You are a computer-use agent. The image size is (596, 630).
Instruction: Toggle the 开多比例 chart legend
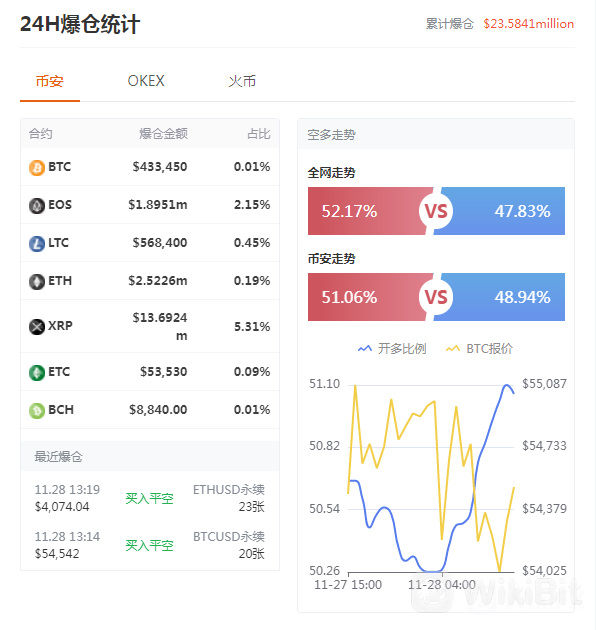click(x=392, y=349)
